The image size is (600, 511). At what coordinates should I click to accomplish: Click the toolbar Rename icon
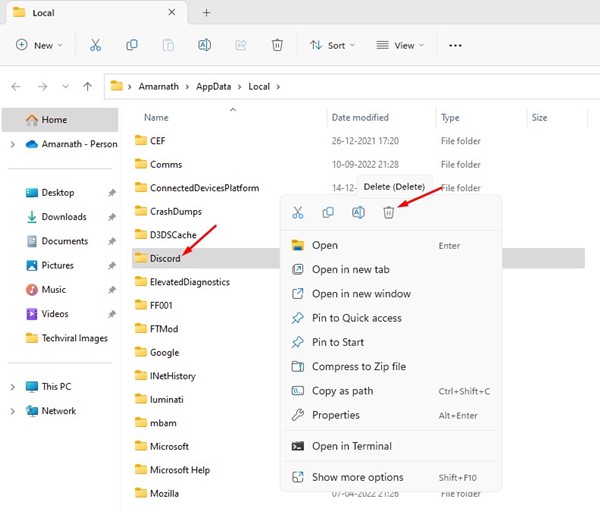tap(204, 45)
